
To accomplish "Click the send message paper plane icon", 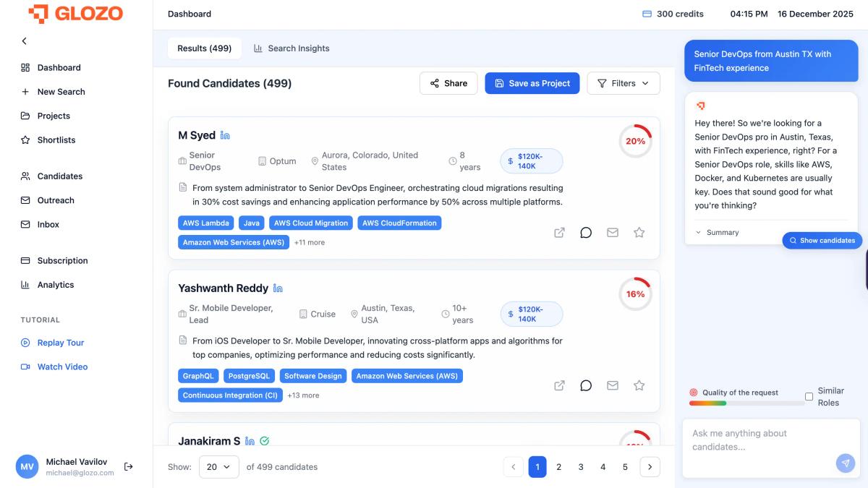I will point(845,463).
